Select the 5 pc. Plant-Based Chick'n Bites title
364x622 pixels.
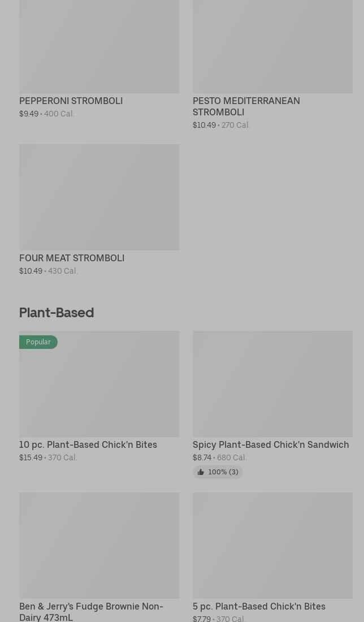click(x=259, y=606)
